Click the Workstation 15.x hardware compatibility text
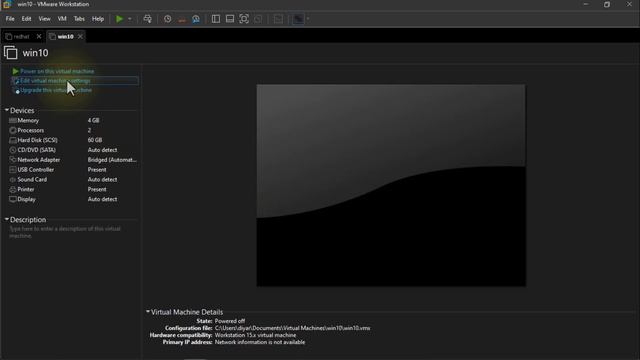The width and height of the screenshot is (640, 360). point(256,335)
